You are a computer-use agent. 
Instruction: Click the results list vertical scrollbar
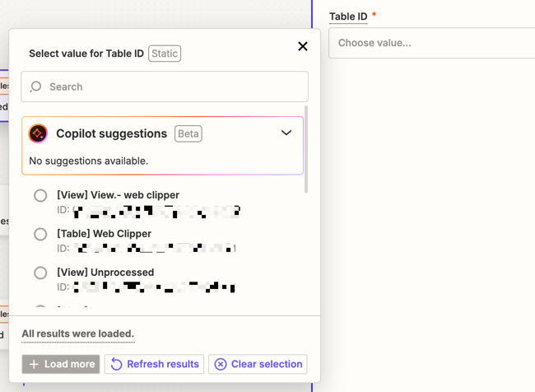point(306,148)
